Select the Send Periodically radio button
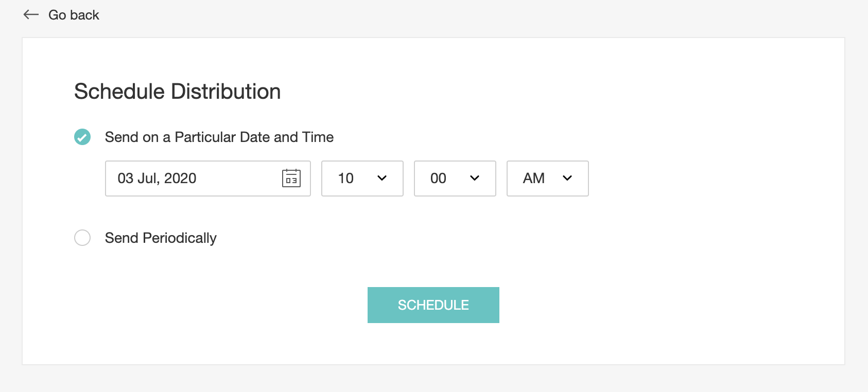Image resolution: width=868 pixels, height=392 pixels. point(82,238)
